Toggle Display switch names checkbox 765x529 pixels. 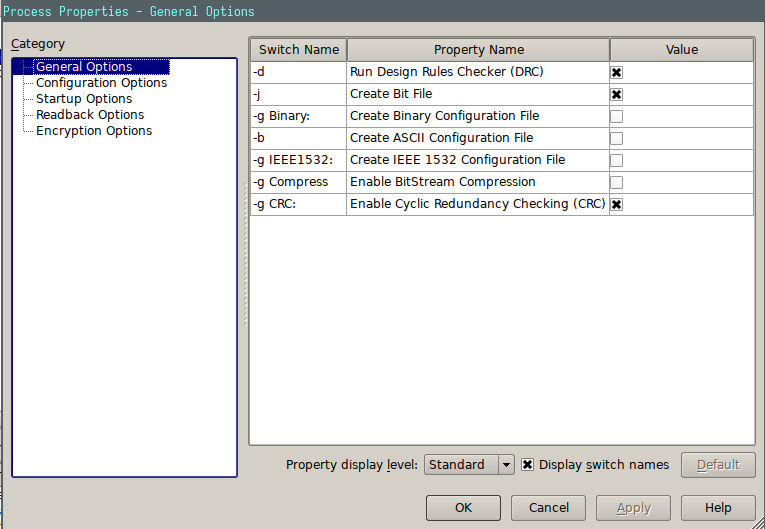(x=528, y=465)
